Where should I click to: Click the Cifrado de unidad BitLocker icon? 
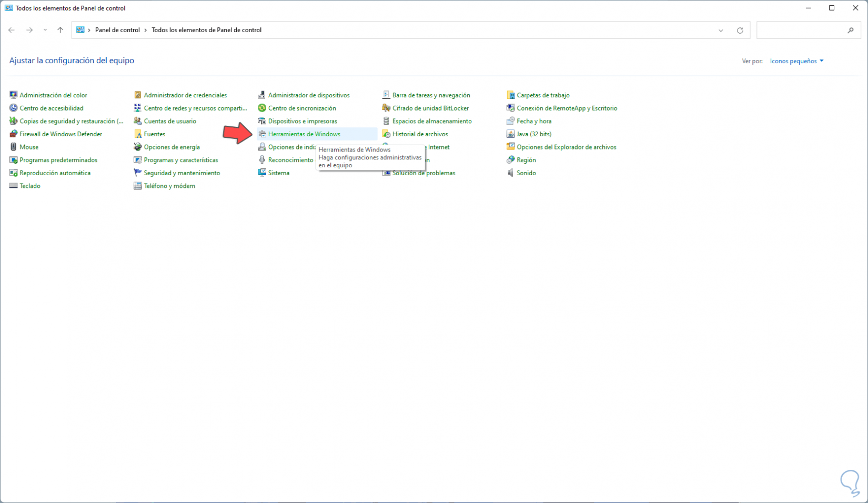[386, 108]
